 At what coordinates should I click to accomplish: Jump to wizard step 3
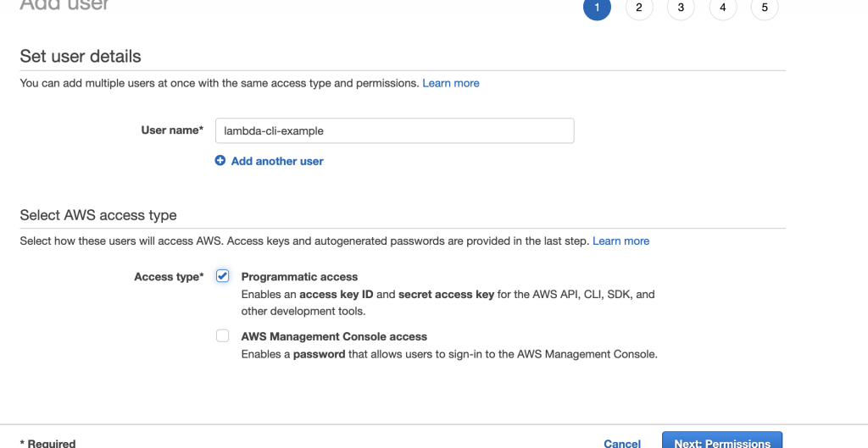(x=681, y=7)
